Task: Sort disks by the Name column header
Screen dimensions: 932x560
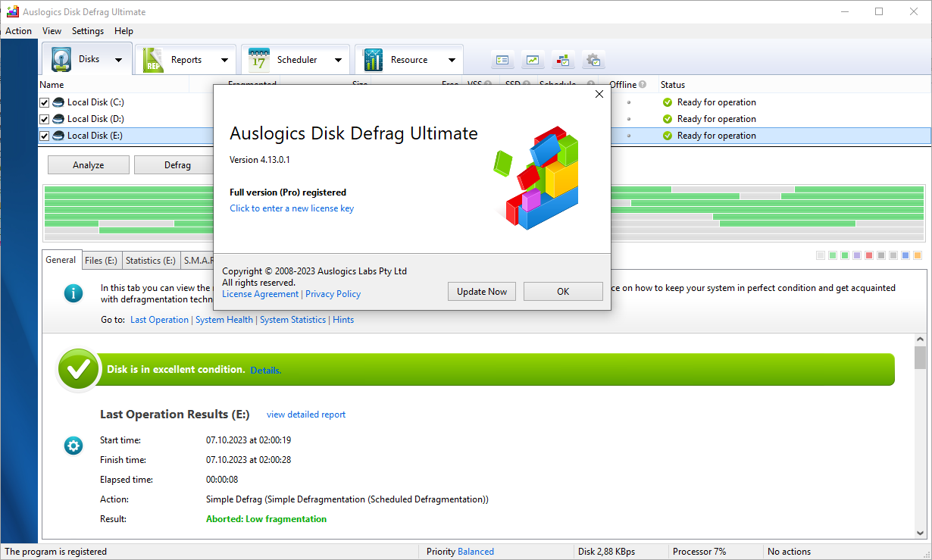Action: tap(52, 85)
